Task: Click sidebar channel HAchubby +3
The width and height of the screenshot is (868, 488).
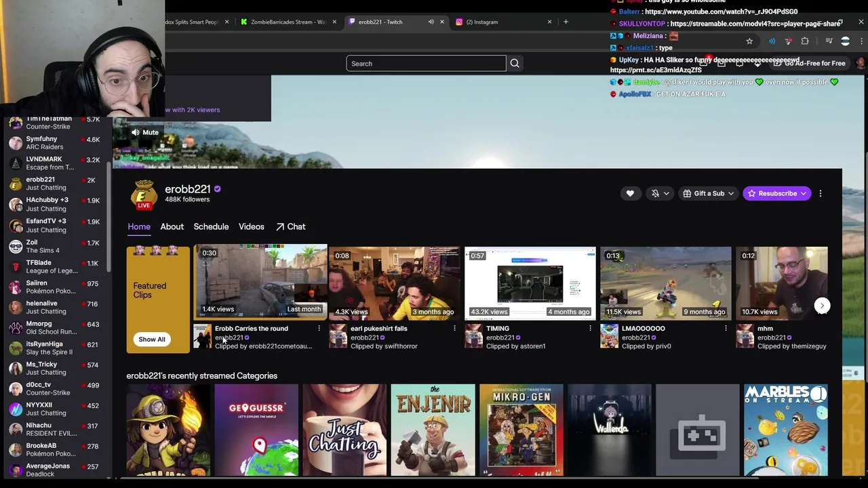Action: click(x=56, y=204)
